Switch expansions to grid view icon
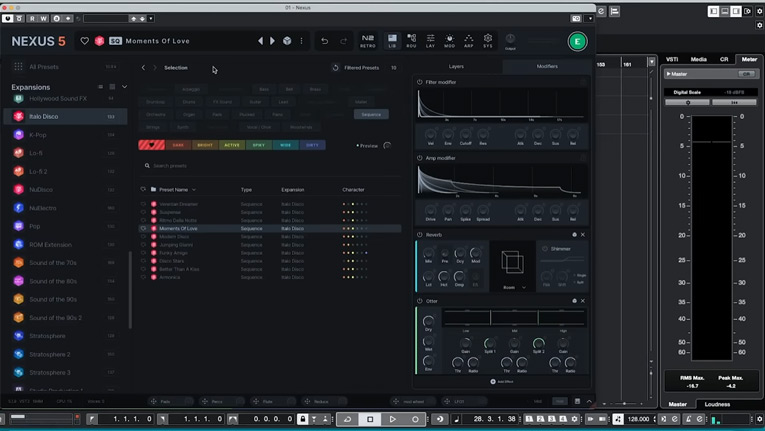The image size is (765, 431). (112, 87)
